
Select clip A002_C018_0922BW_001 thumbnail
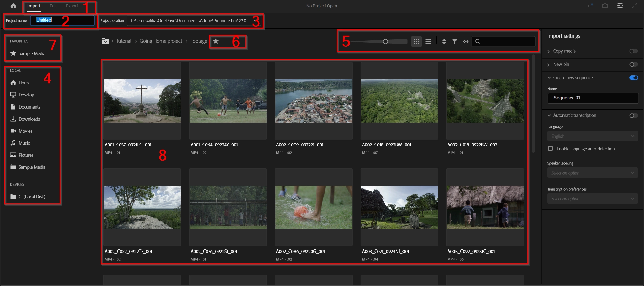pyautogui.click(x=399, y=101)
